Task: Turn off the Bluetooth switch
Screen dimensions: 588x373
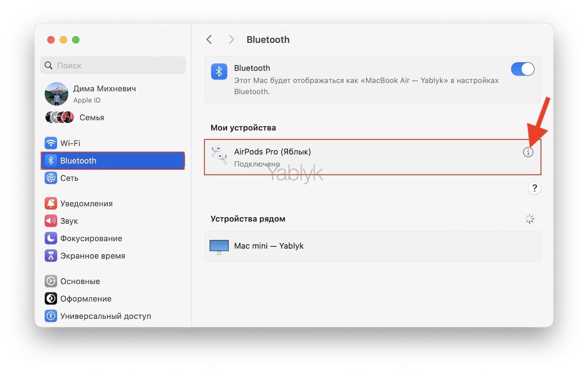Action: click(522, 69)
